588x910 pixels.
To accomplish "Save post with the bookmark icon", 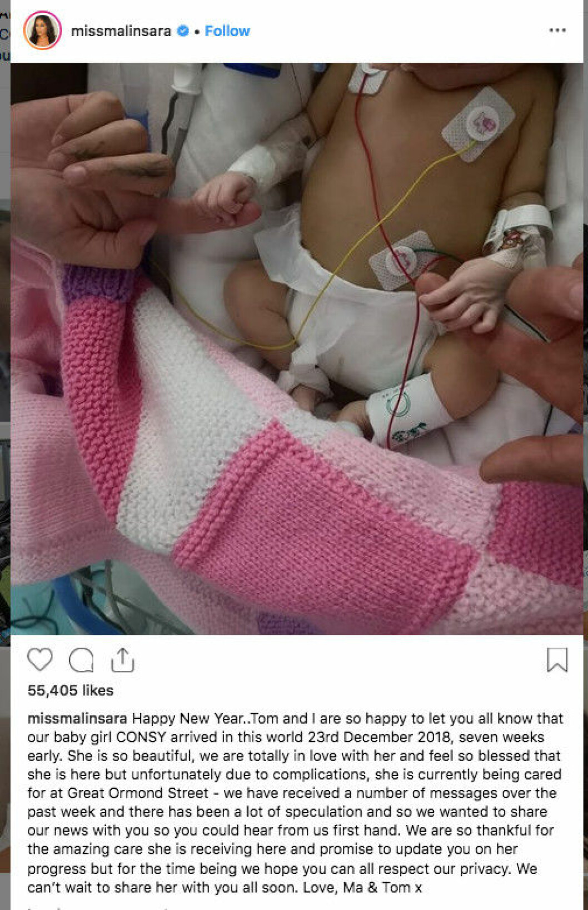I will [557, 660].
